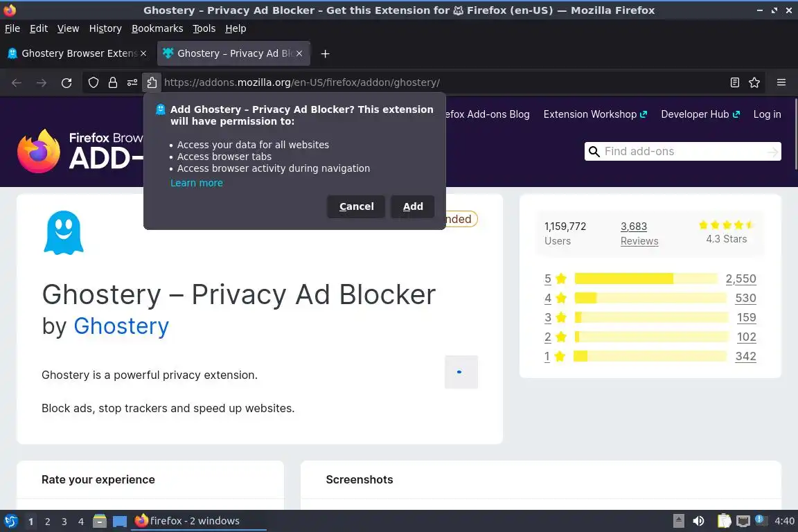Click the 5 star rating bar
This screenshot has width=798, height=532.
tap(646, 278)
